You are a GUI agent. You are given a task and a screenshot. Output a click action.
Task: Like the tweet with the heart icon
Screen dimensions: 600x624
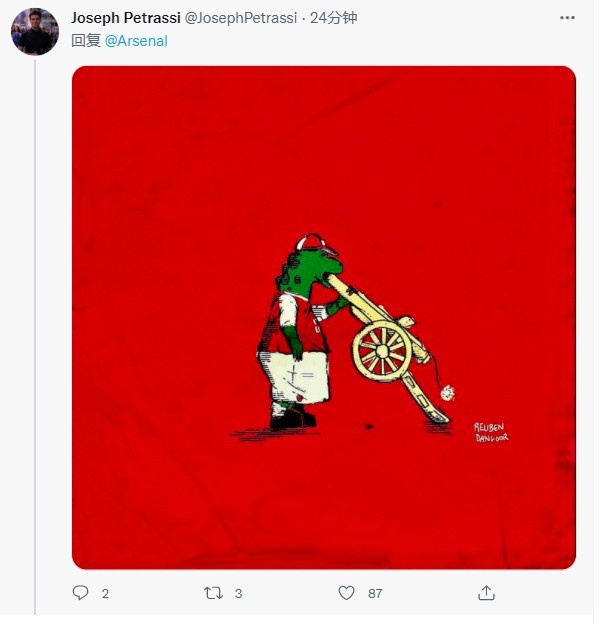tap(347, 593)
